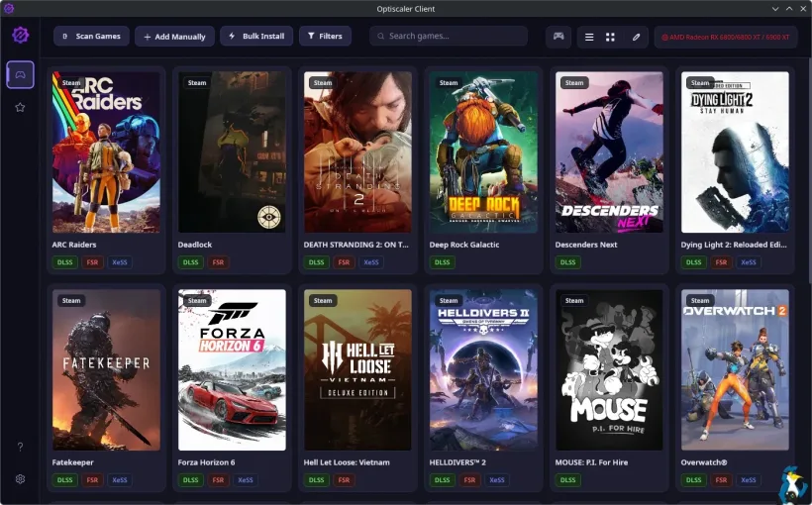Viewport: 812px width, 505px height.
Task: Click the DLSS tag under MOUSE: P.I. For Hire
Action: click(567, 480)
